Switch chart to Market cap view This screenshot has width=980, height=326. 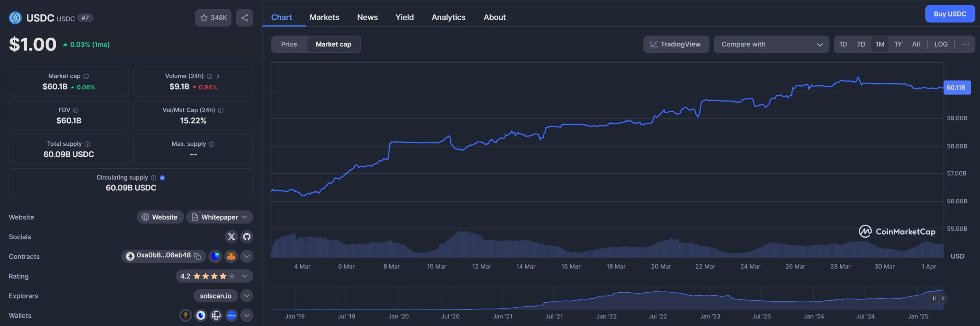333,44
